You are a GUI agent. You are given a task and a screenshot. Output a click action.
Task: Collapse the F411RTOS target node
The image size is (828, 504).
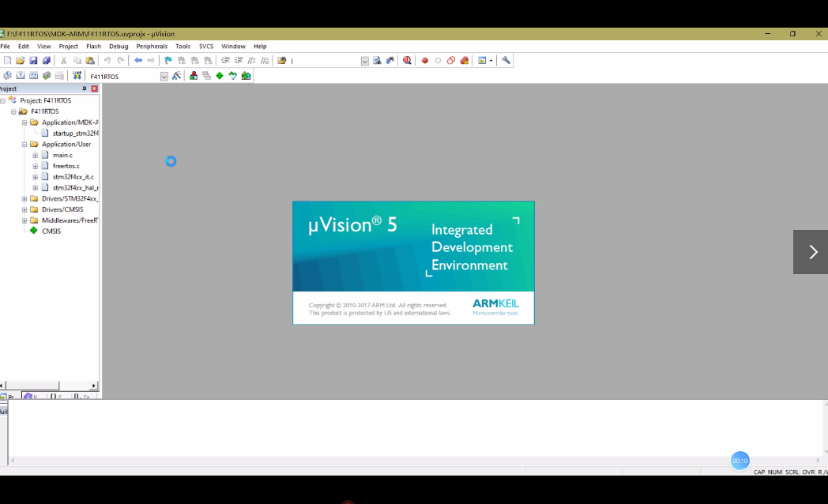(x=13, y=111)
